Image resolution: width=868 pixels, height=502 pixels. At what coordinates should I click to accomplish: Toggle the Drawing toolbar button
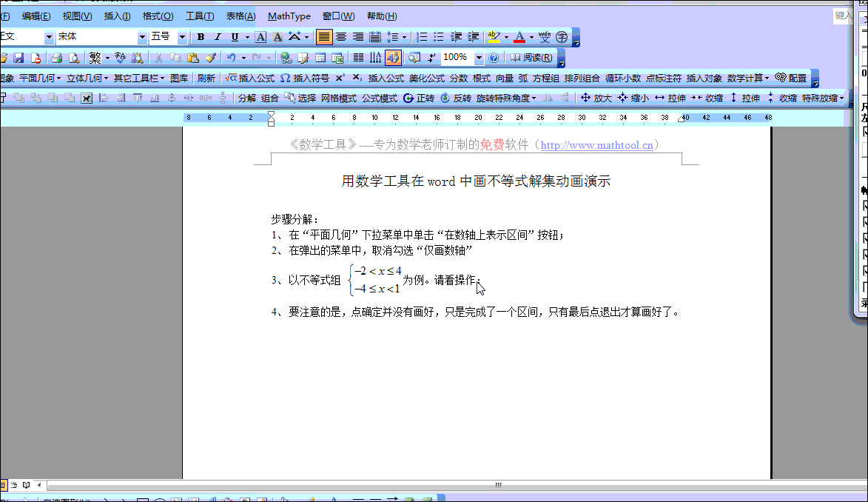click(393, 58)
